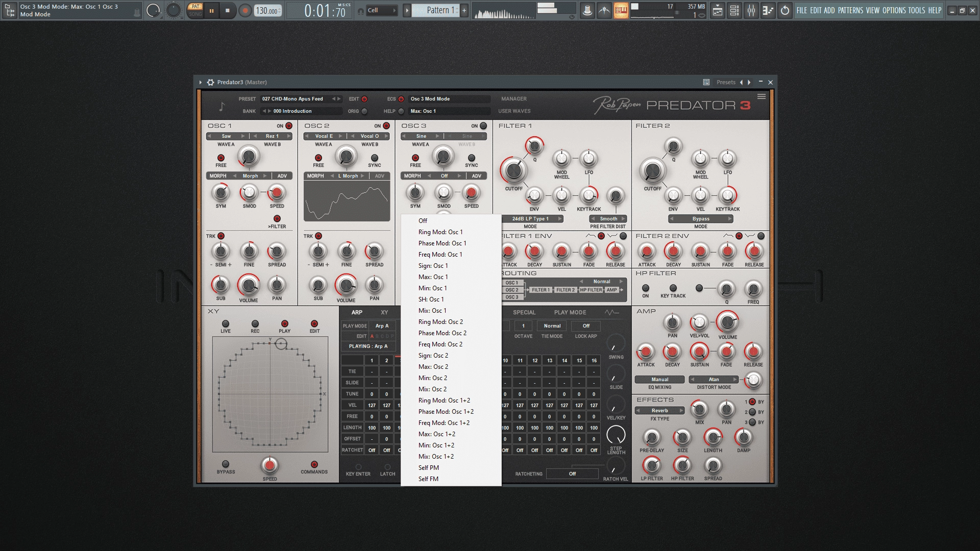
Task: Switch to the XY tab beside ARP
Action: pos(384,312)
